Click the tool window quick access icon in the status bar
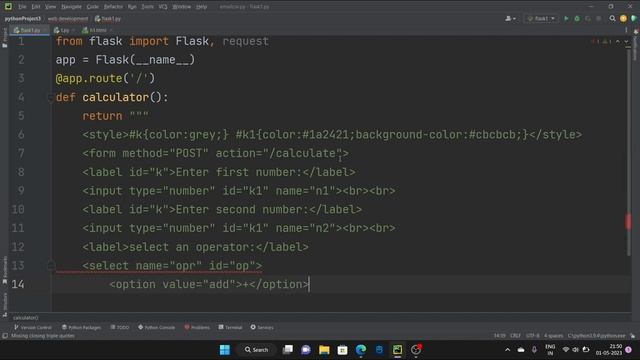640x360 pixels. coord(5,336)
